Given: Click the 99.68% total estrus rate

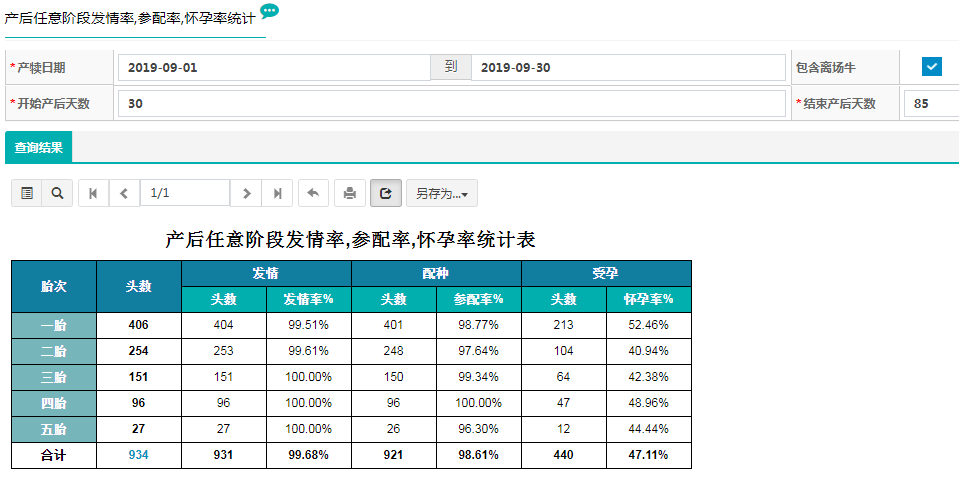Looking at the screenshot, I should pyautogui.click(x=309, y=455).
